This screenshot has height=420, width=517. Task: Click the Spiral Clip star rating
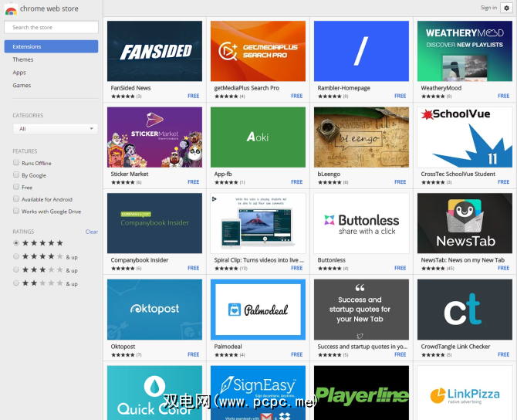point(226,268)
